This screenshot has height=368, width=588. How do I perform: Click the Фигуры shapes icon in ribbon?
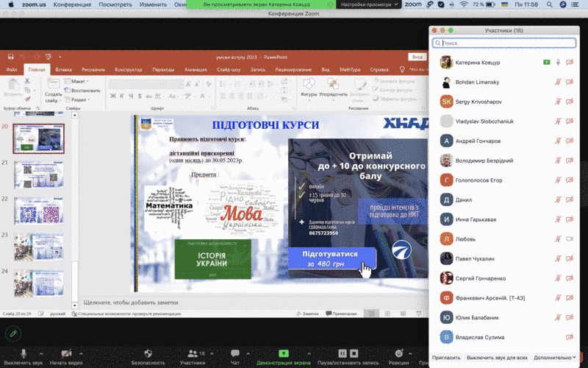pyautogui.click(x=309, y=84)
